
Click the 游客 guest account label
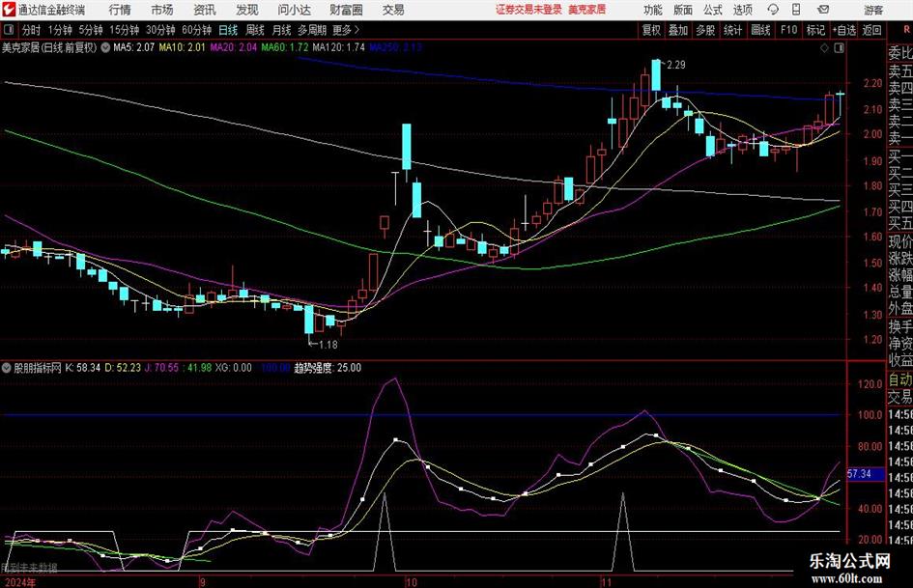pos(872,10)
